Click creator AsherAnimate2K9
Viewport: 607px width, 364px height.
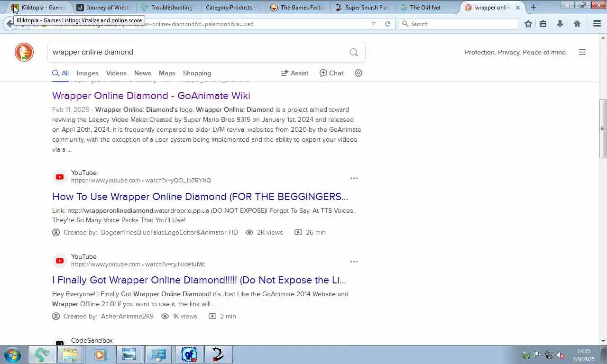coord(127,316)
